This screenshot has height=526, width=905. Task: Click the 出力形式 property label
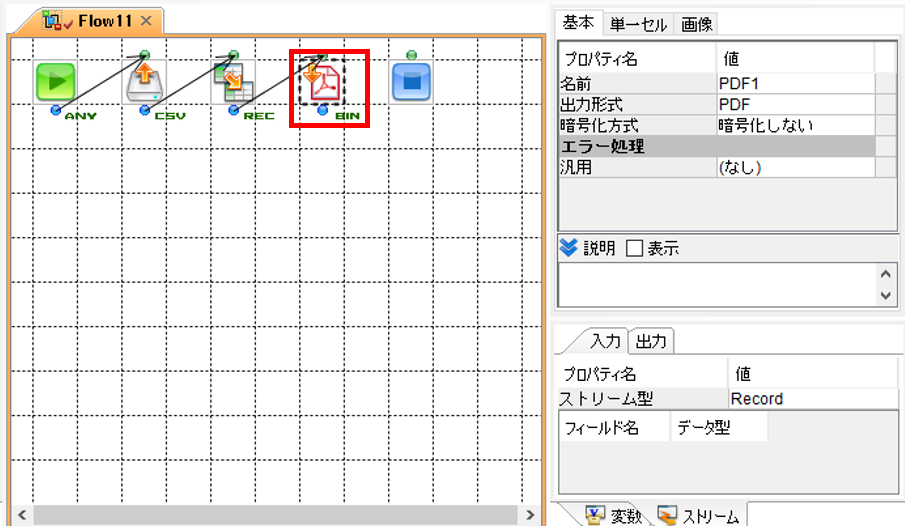pyautogui.click(x=637, y=105)
